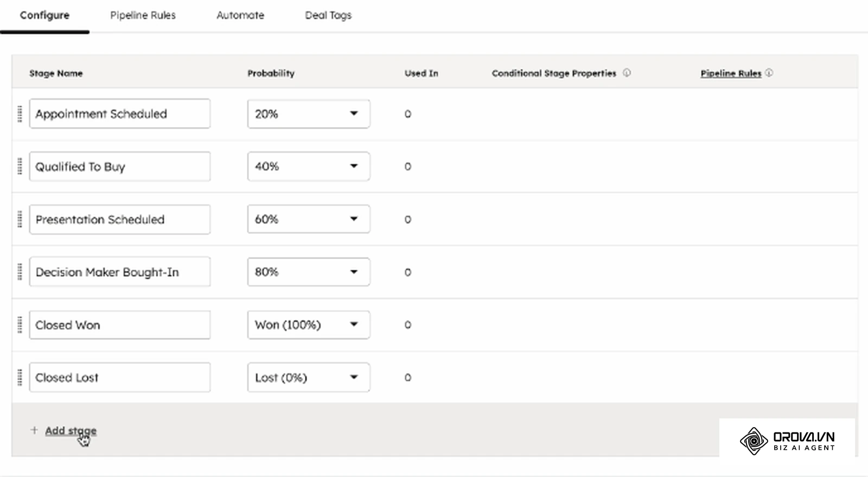Click info icon beside Pipeline Rules header
Screen dimensions: 868x477
(x=769, y=73)
